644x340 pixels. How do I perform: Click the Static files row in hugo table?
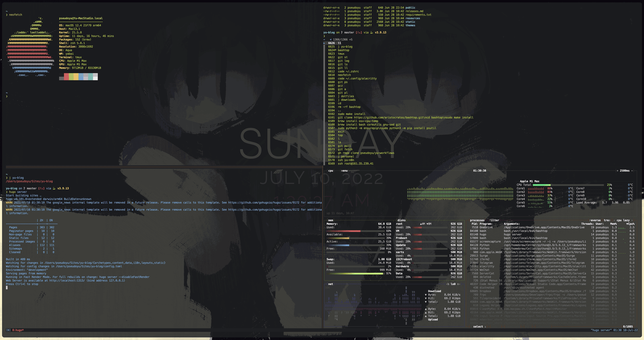(31, 238)
